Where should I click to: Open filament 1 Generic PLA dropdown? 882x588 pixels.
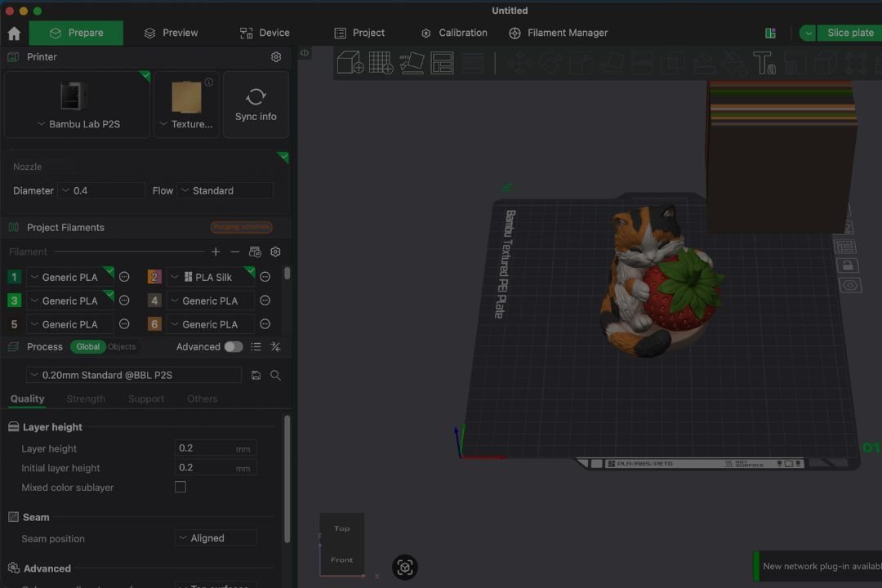[x=70, y=277]
